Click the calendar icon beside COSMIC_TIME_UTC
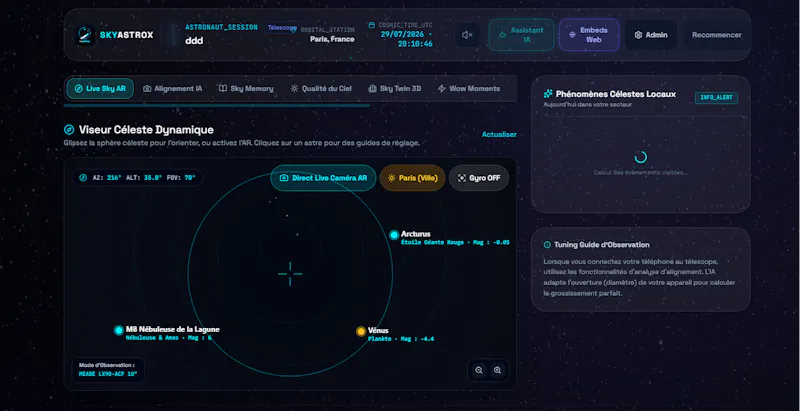This screenshot has height=411, width=800. (x=371, y=24)
